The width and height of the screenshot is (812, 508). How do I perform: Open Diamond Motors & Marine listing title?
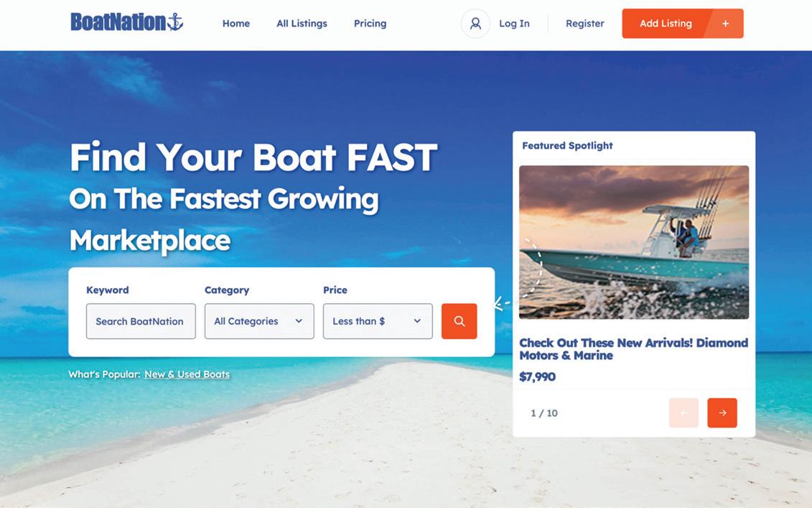tap(633, 349)
